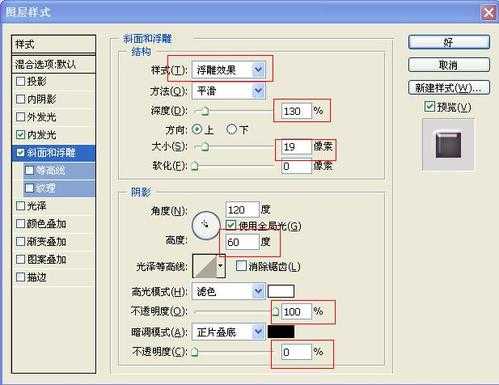The width and height of the screenshot is (499, 385).
Task: Open the 光泽等高线 contour picker arrow
Action: click(221, 266)
